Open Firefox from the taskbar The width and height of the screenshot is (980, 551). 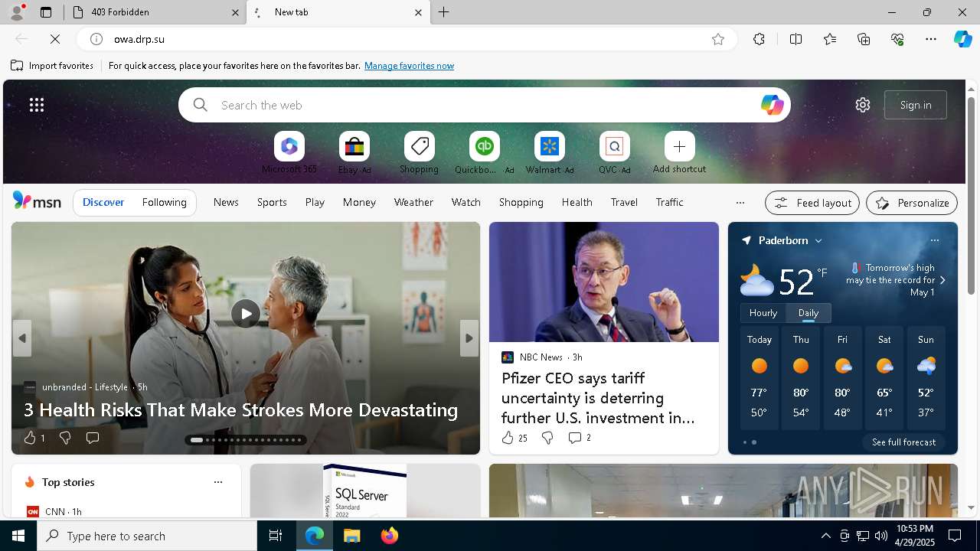(389, 536)
